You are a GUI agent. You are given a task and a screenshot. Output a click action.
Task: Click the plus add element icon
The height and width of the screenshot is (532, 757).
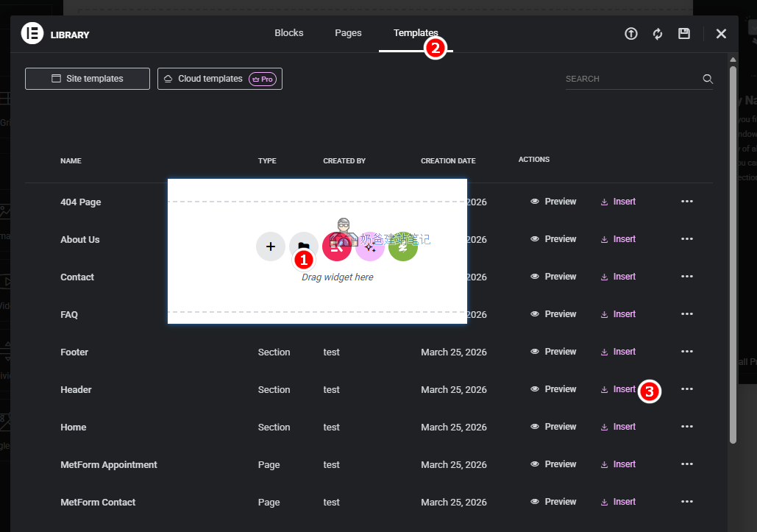(271, 247)
